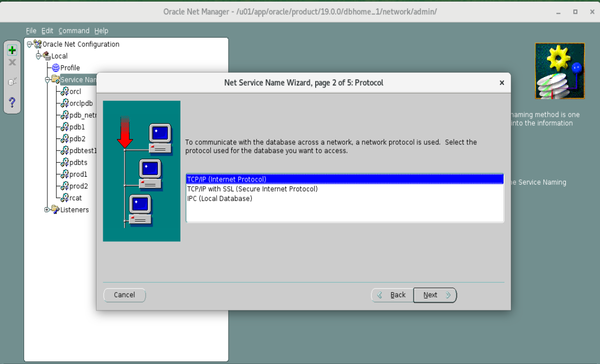The image size is (600, 364).
Task: Open the File menu
Action: coord(31,30)
